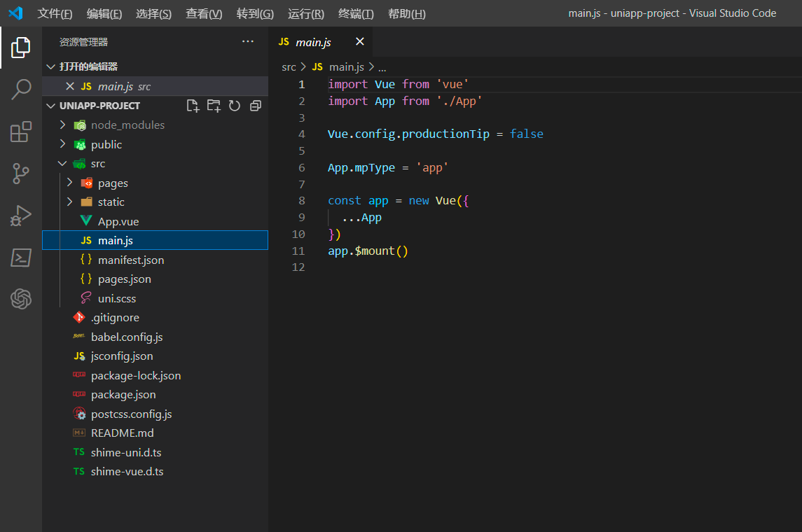Place cursor on 'mpType' in line 6
This screenshot has width=802, height=532.
pyautogui.click(x=375, y=167)
